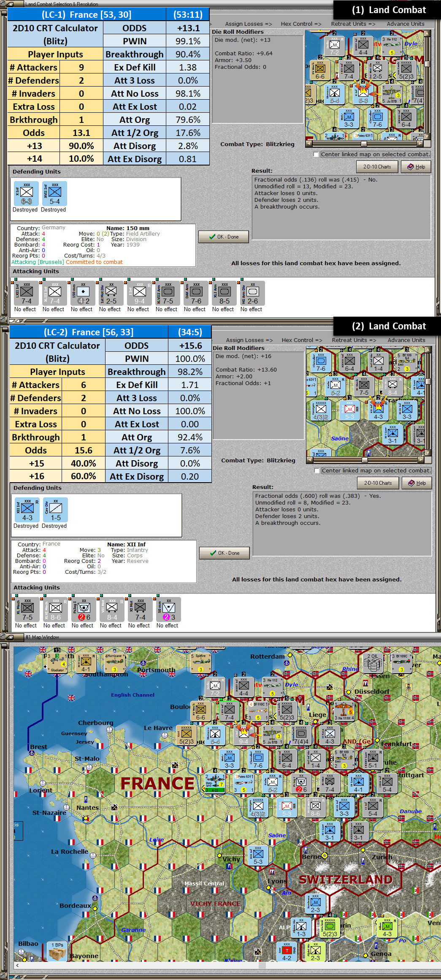
Task: Select DAK Arm 7-6 attacker in LC-1
Action: (196, 293)
